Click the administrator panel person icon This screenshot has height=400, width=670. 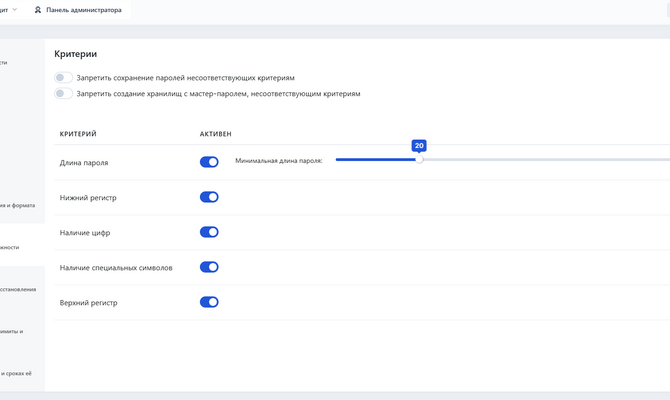38,10
